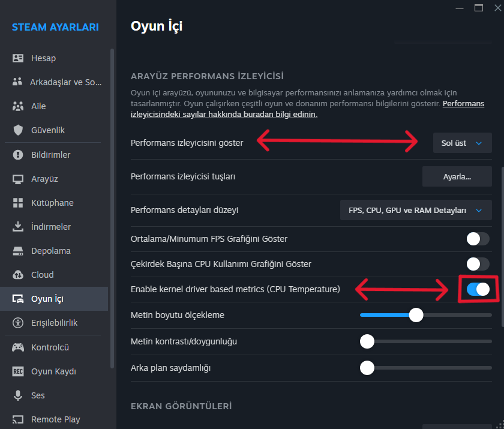504x429 pixels.
Task: Click the Cloud sync icon
Action: click(18, 275)
